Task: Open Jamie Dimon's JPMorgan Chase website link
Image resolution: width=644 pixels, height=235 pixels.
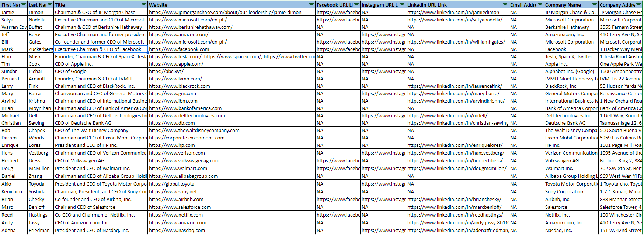Action: point(225,12)
